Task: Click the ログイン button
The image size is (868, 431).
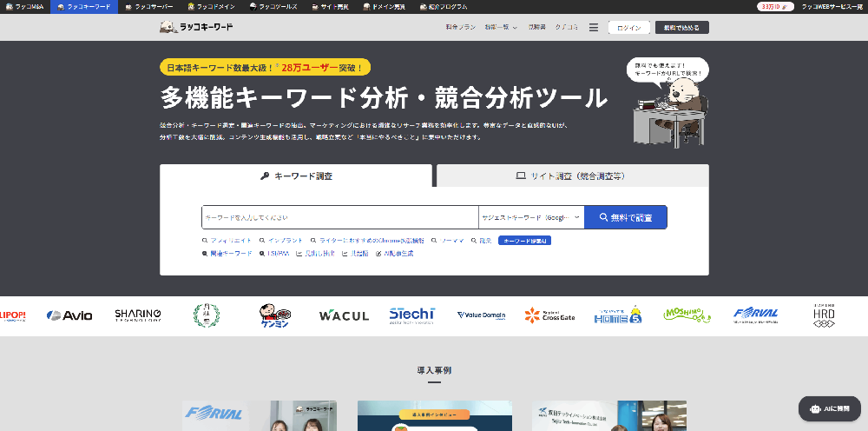Action: point(628,28)
